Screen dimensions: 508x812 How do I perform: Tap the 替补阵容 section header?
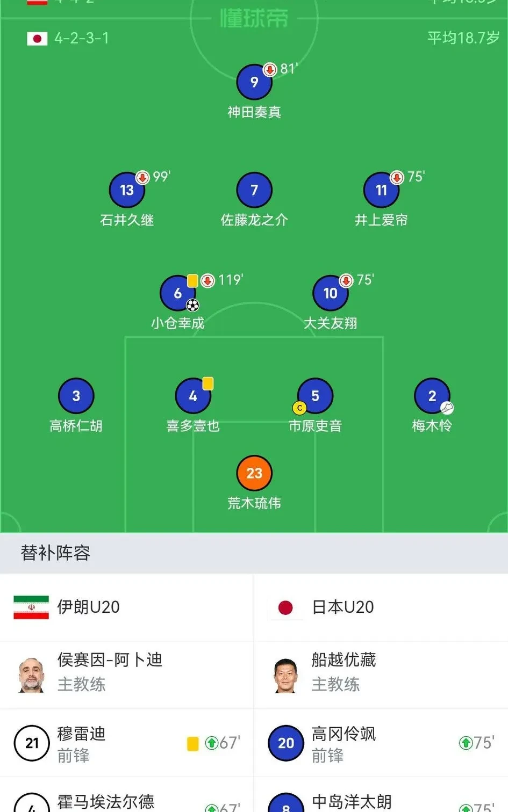click(x=55, y=553)
